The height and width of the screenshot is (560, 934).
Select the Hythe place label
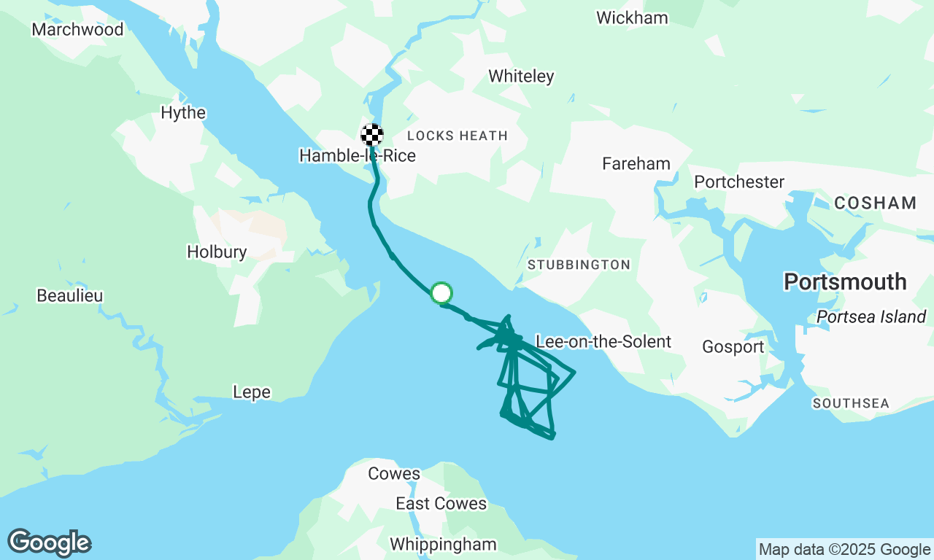click(183, 113)
